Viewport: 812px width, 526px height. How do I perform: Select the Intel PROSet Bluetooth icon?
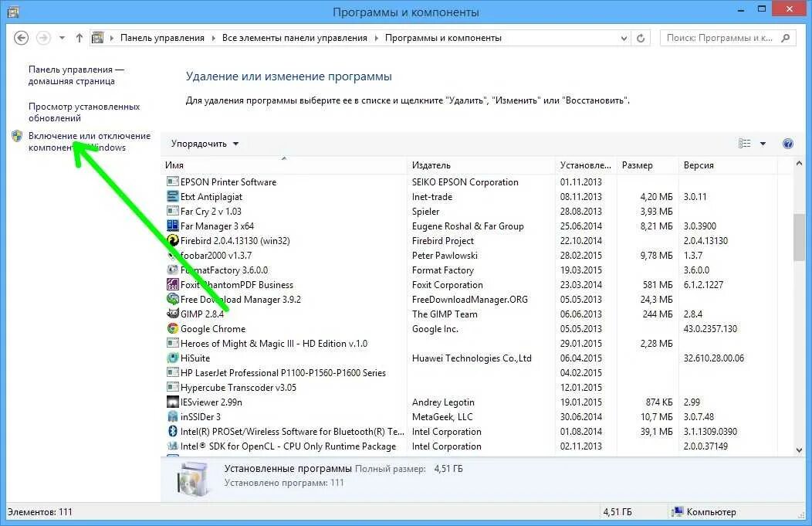[172, 431]
